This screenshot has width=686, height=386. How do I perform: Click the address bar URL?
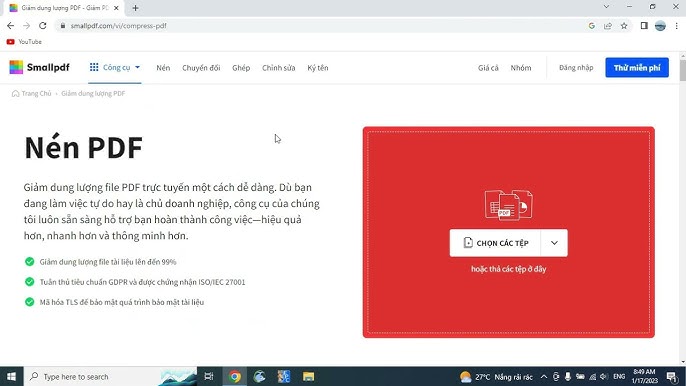click(x=119, y=26)
